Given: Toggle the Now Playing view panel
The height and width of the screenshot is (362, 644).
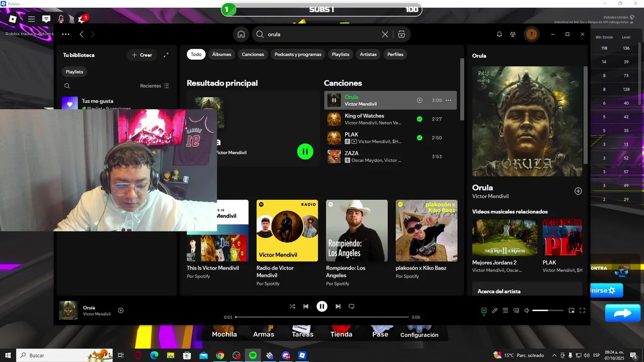Looking at the screenshot, I should pyautogui.click(x=484, y=310).
